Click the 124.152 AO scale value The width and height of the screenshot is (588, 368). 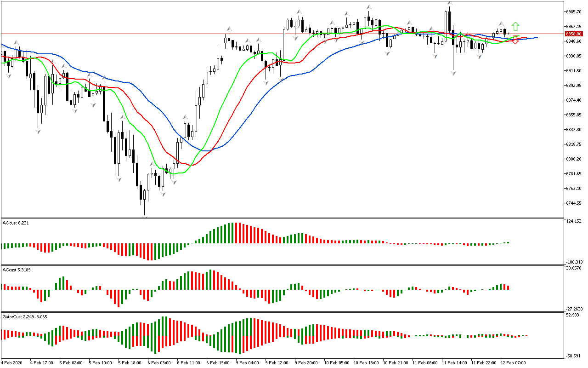click(574, 221)
